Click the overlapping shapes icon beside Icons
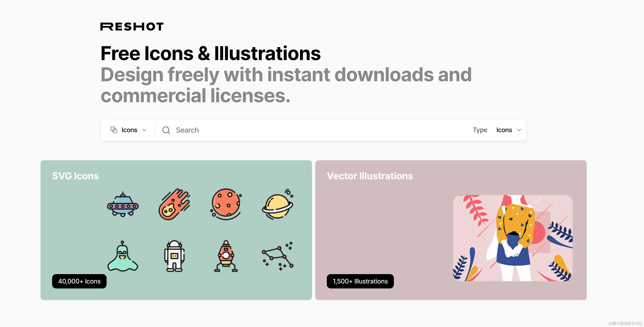The width and height of the screenshot is (644, 327). 114,130
